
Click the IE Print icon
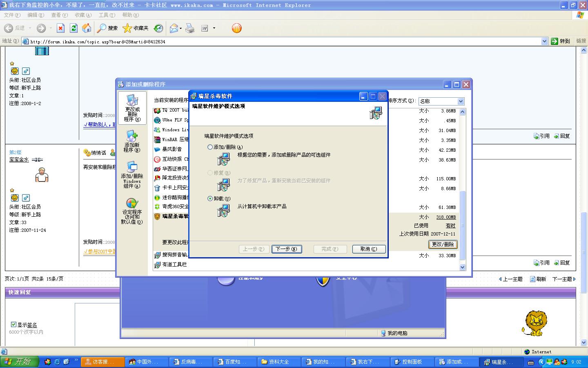point(190,28)
